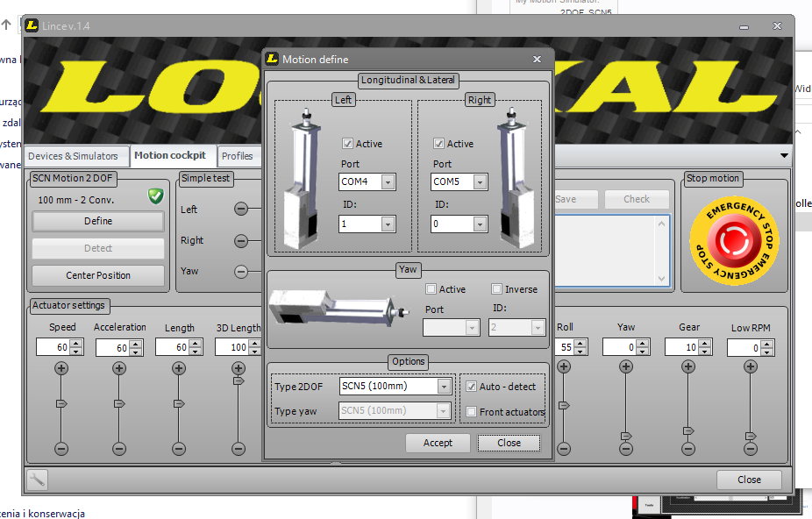This screenshot has width=812, height=519.
Task: Click Close in Motion define dialog
Action: [x=509, y=443]
